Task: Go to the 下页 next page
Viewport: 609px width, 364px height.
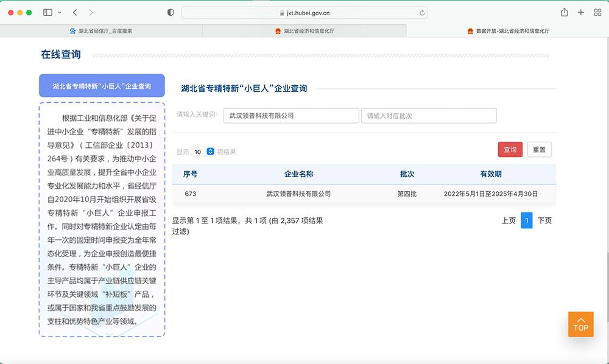Action: [544, 220]
